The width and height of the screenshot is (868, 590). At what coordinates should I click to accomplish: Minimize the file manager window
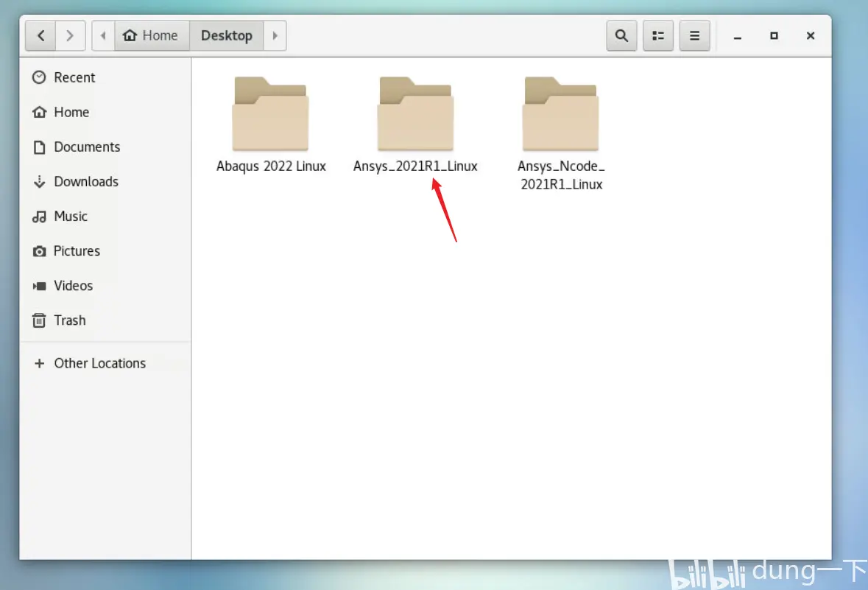(738, 36)
